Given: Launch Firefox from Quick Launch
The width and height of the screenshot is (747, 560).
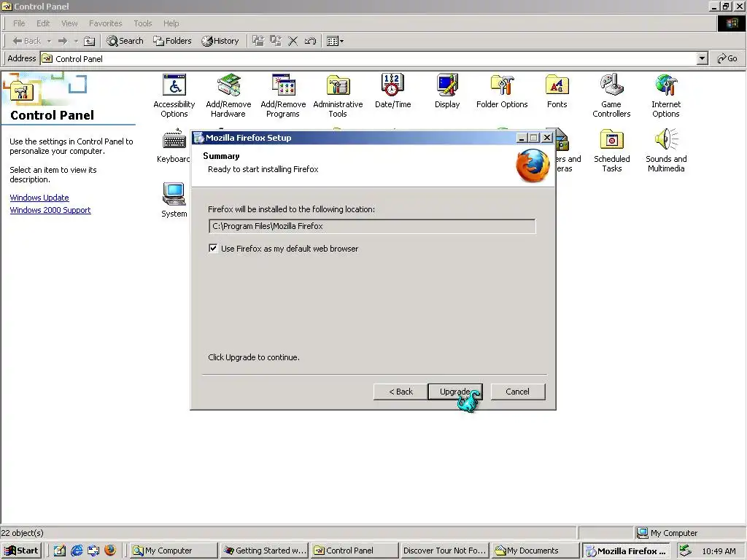Looking at the screenshot, I should point(110,551).
